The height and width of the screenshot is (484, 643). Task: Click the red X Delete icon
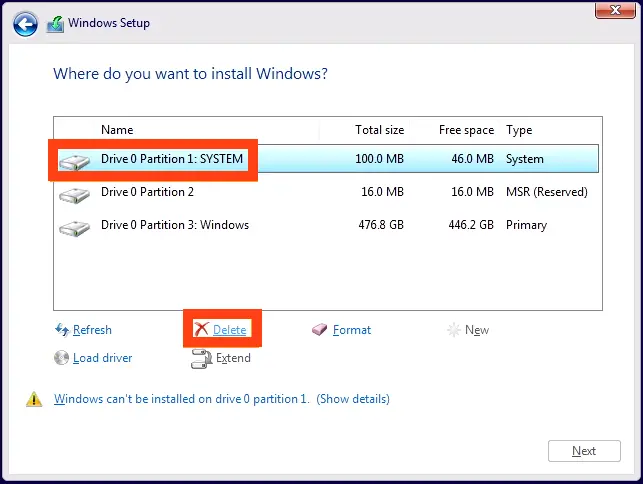pyautogui.click(x=201, y=329)
